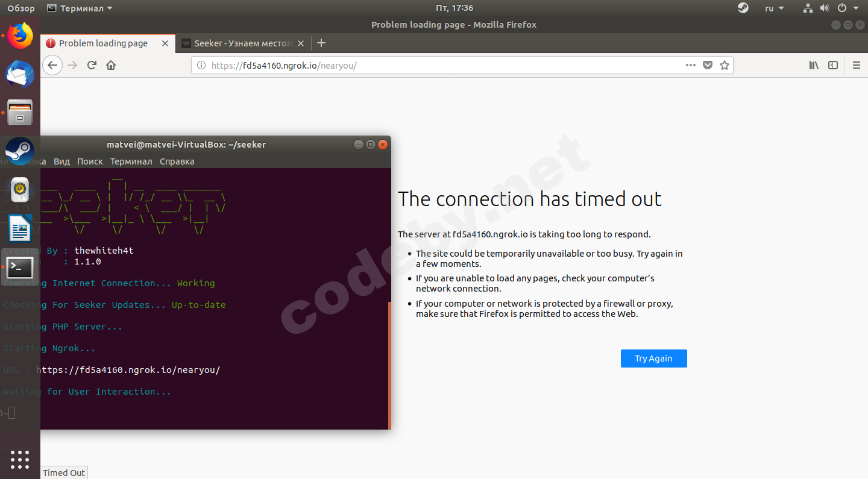Click the Working status in the terminal
The height and width of the screenshot is (479, 868).
196,283
